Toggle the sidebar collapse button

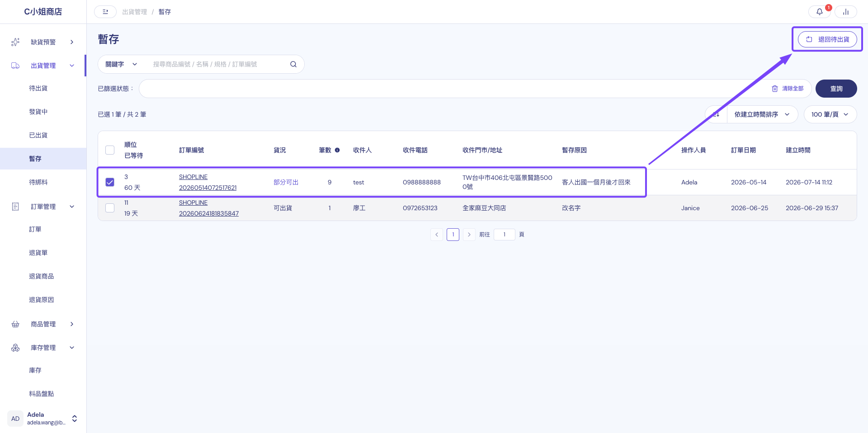pos(105,12)
